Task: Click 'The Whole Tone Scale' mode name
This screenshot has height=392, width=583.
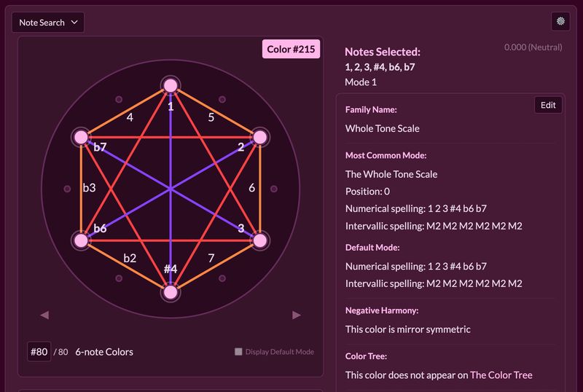Action: tap(391, 174)
